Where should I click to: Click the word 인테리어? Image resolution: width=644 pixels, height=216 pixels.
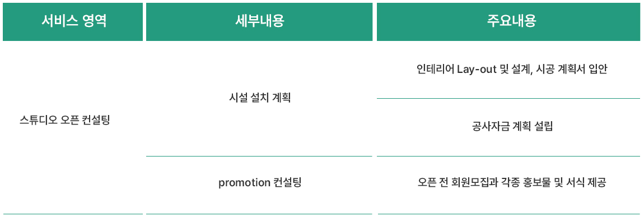coord(435,70)
